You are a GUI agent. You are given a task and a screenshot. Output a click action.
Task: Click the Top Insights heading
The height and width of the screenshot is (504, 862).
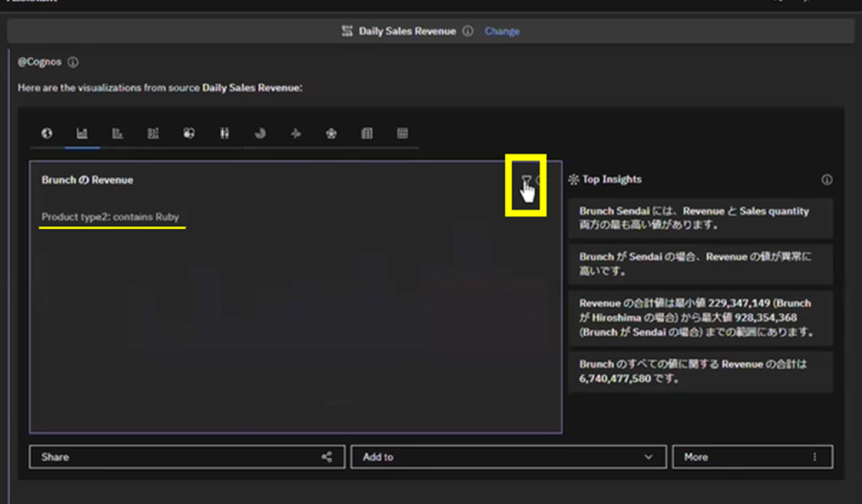pos(612,179)
